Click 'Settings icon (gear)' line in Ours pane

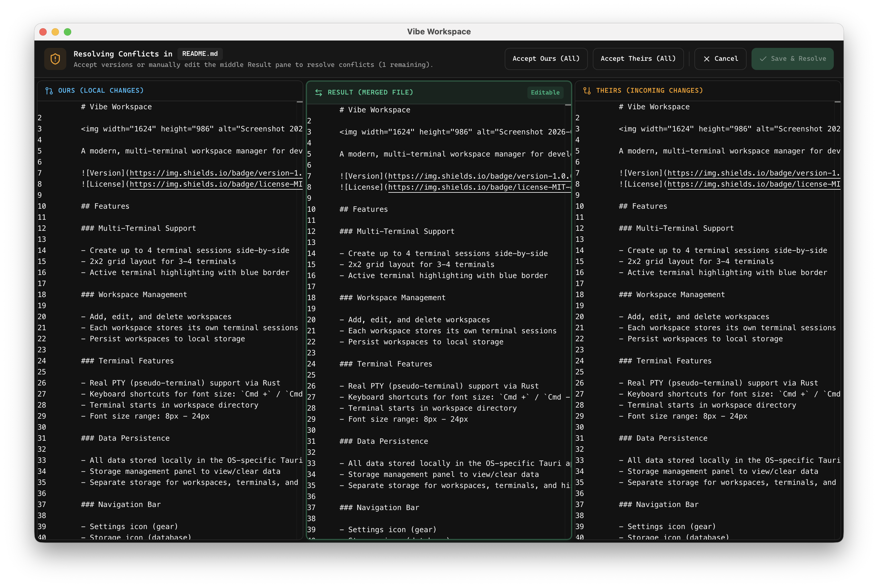coord(129,527)
